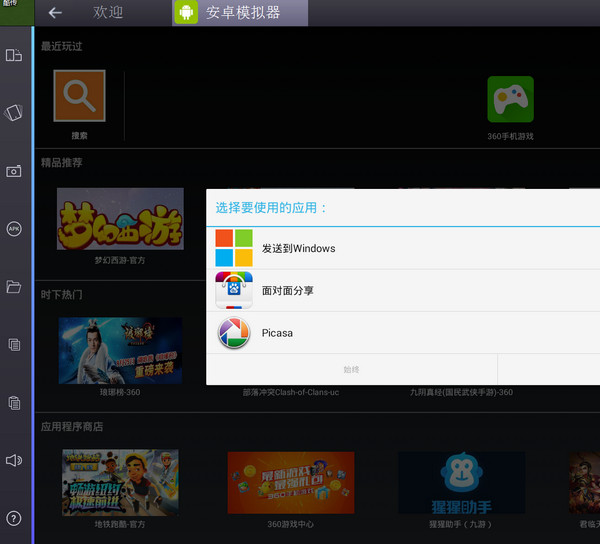
Task: Click the 九阴真经(国民武侠手游)-360 label
Action: [x=461, y=393]
